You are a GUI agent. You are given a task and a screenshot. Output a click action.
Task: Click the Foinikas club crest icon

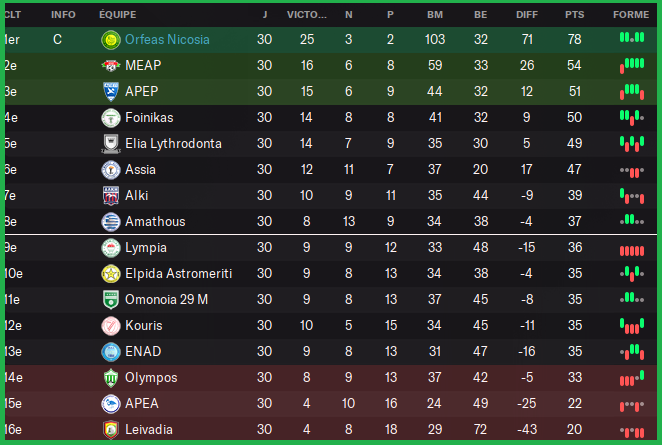[x=110, y=117]
